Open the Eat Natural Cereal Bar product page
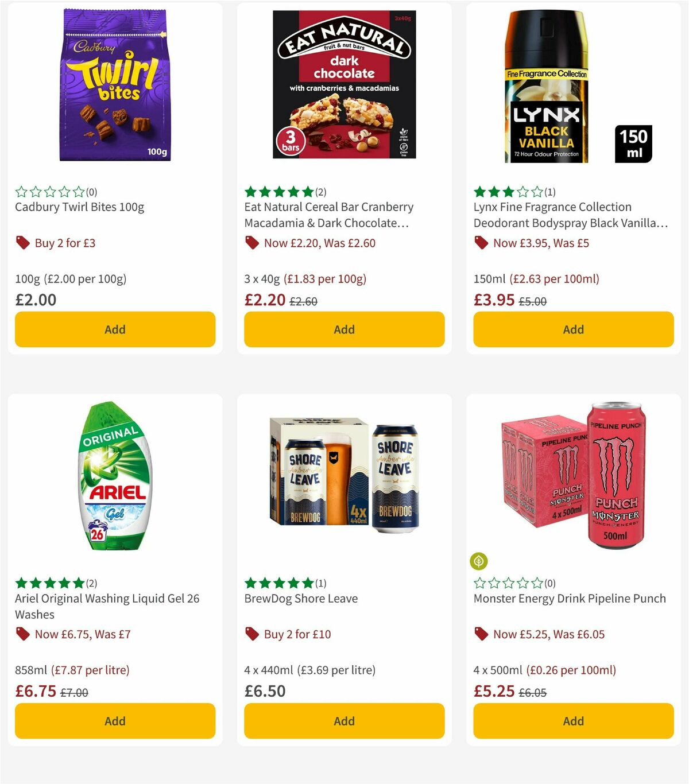Viewport: 689px width, 784px height. pos(327,215)
